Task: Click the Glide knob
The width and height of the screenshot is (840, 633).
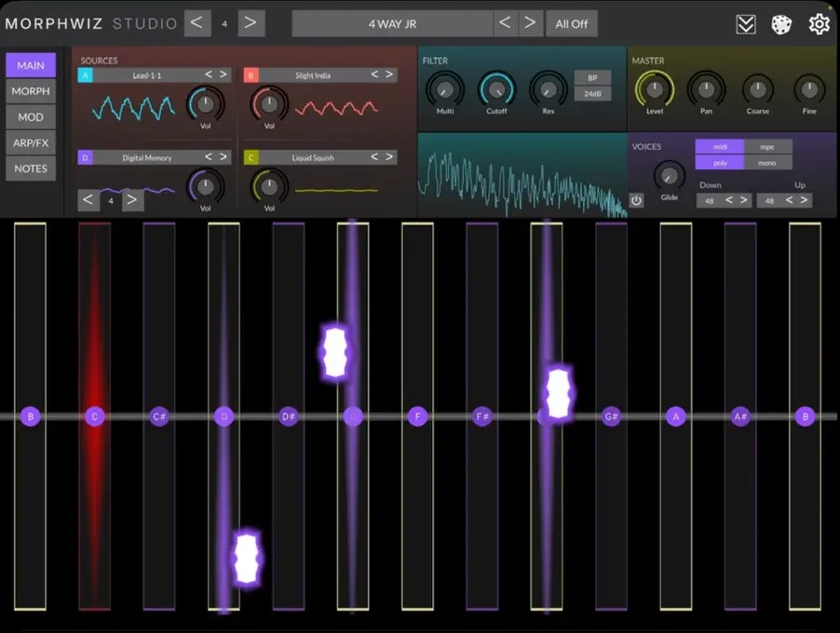Action: click(669, 176)
